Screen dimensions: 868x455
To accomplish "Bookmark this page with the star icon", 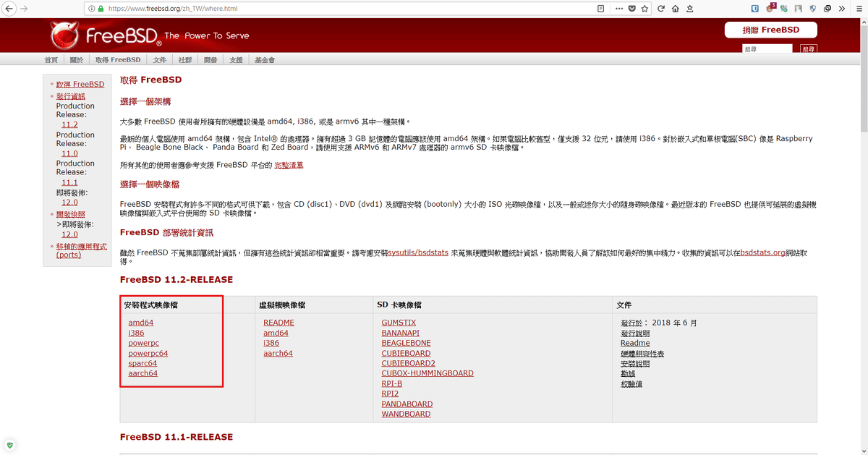I will coord(644,9).
